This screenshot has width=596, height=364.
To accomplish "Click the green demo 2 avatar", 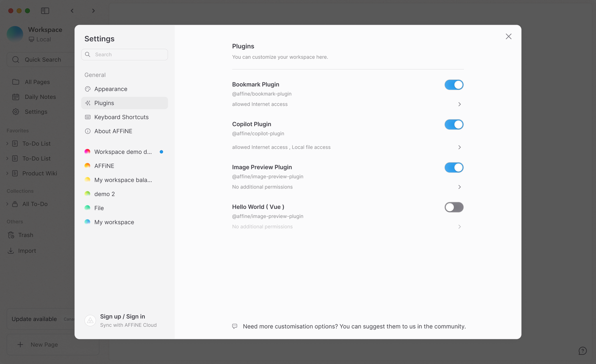I will pyautogui.click(x=88, y=194).
